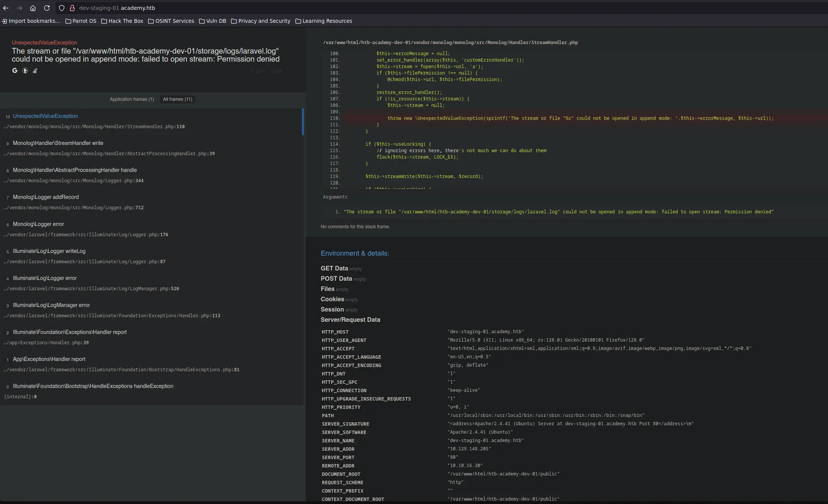The height and width of the screenshot is (504, 828).
Task: Search the error on DuckDuckGo icon
Action: (25, 70)
